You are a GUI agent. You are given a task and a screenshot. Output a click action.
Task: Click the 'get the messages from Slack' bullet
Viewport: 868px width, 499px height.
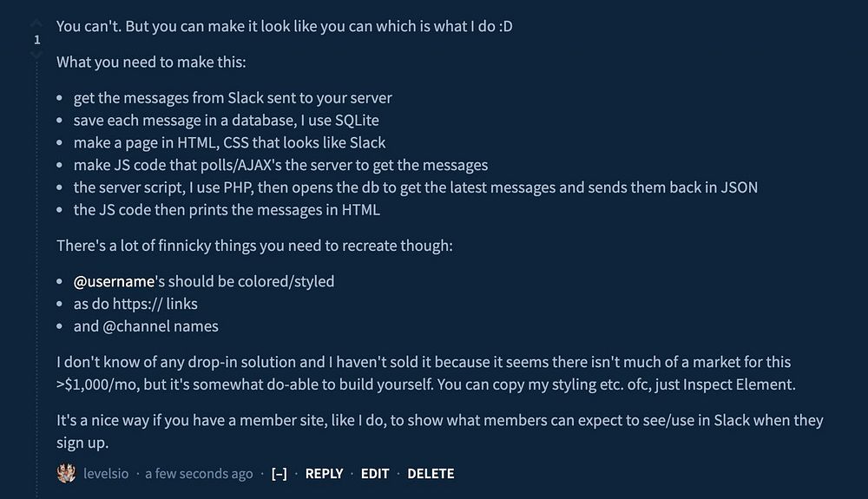point(233,97)
